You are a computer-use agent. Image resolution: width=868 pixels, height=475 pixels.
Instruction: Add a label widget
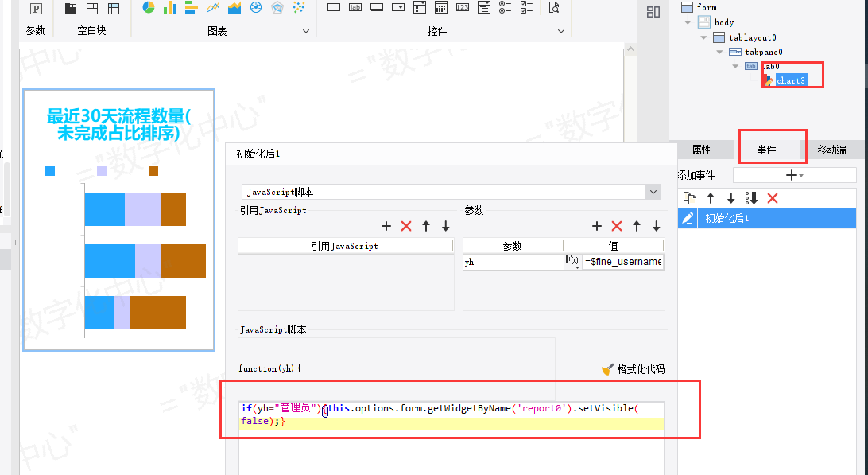point(355,7)
